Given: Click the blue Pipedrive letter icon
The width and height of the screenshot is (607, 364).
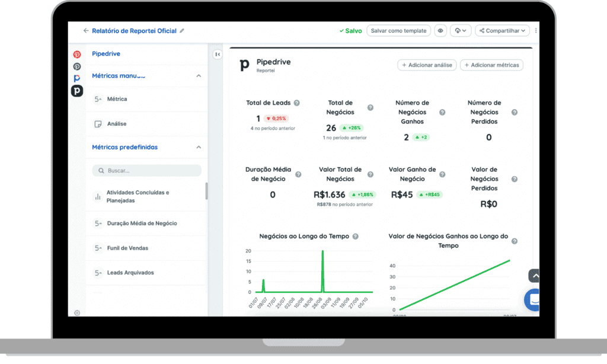Looking at the screenshot, I should 76,79.
